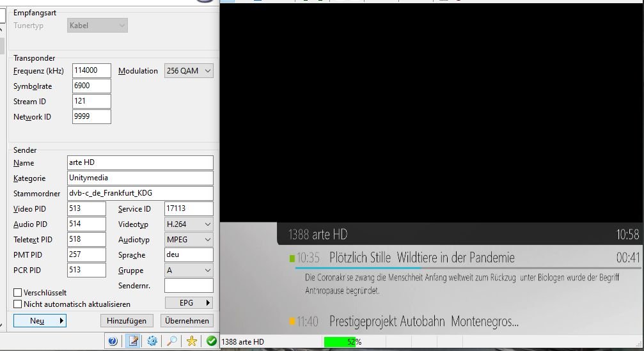Click the Video PID field
Viewport: 644px width, 351px height.
point(87,208)
